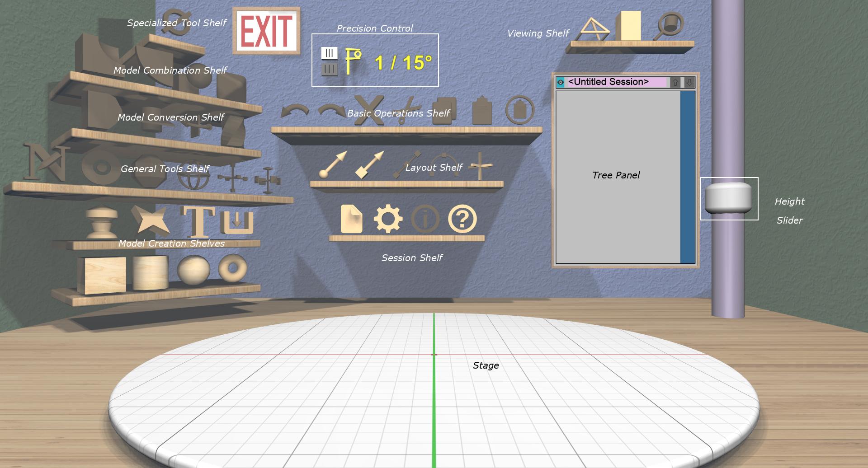The width and height of the screenshot is (868, 468).
Task: Click Tree Panel down arrow button
Action: tap(689, 82)
